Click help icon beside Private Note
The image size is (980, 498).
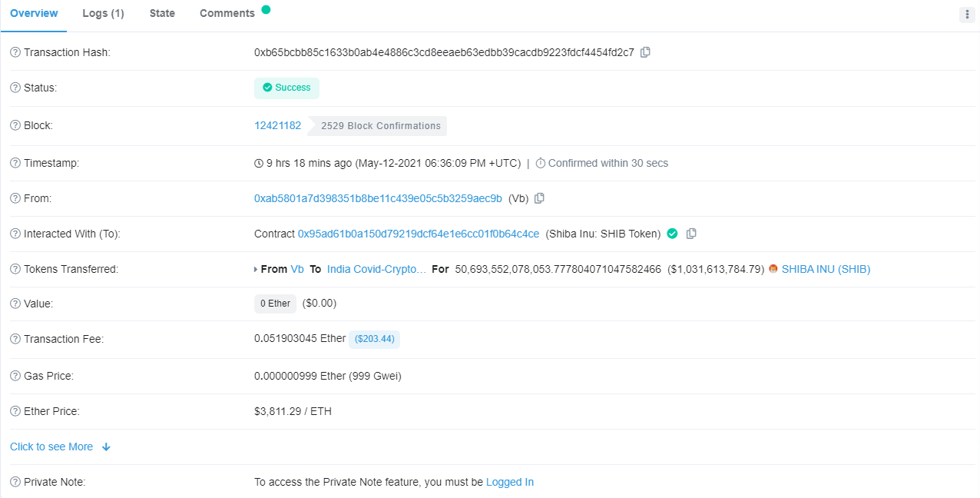click(15, 482)
